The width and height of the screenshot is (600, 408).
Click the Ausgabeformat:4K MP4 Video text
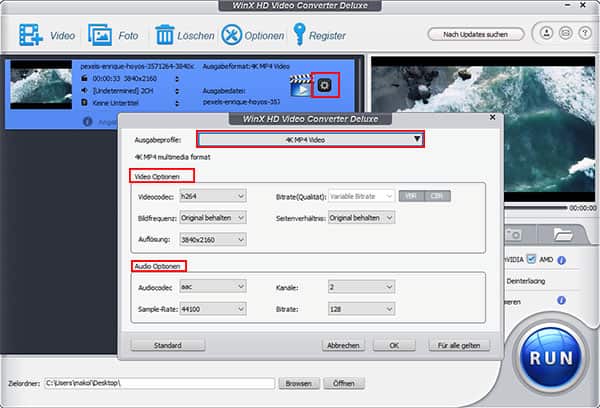pos(246,66)
